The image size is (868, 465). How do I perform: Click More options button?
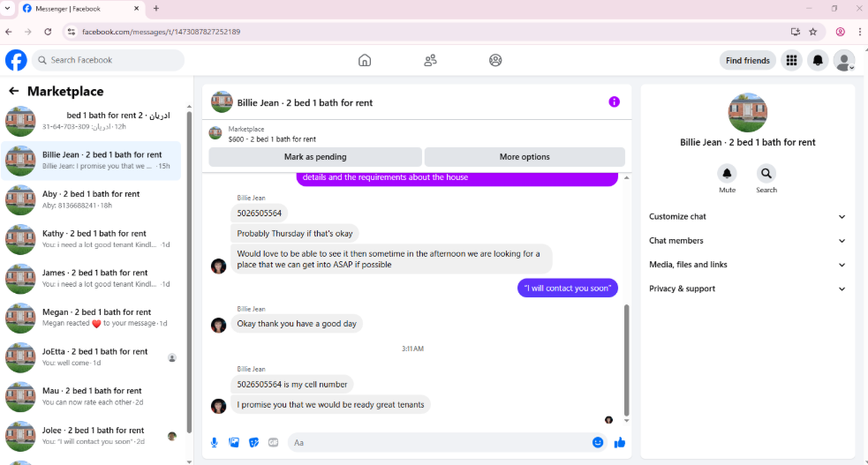click(525, 157)
